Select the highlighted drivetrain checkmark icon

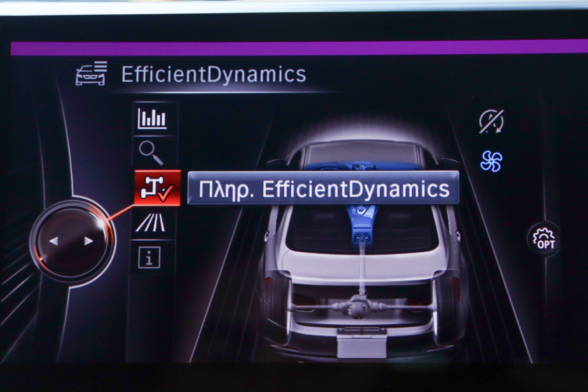(x=157, y=188)
